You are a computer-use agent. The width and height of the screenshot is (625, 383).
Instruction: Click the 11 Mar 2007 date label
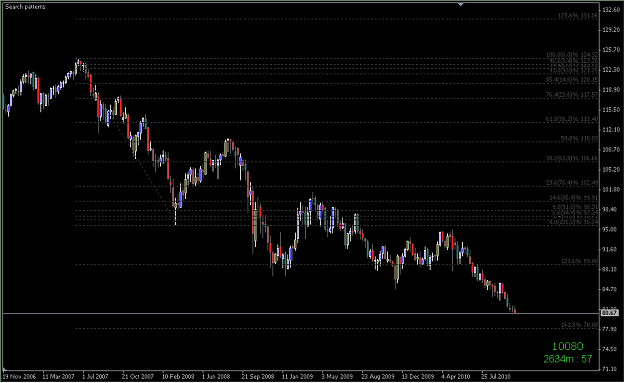59,376
